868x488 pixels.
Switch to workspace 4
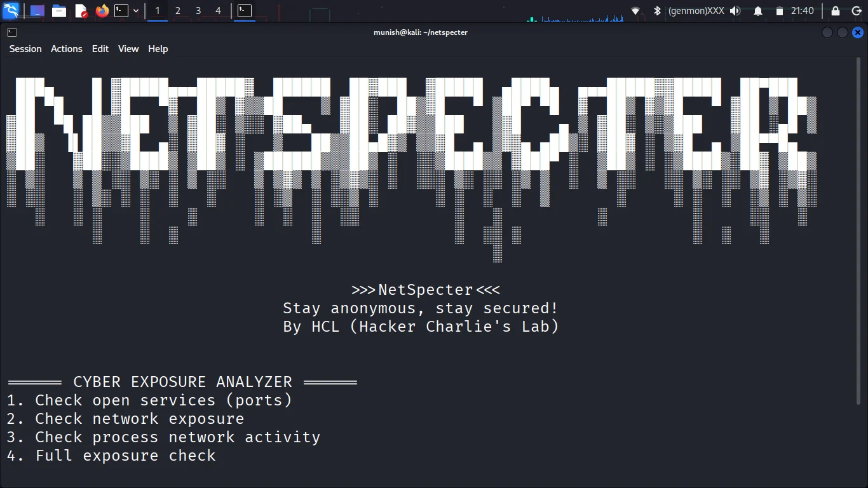pyautogui.click(x=219, y=11)
